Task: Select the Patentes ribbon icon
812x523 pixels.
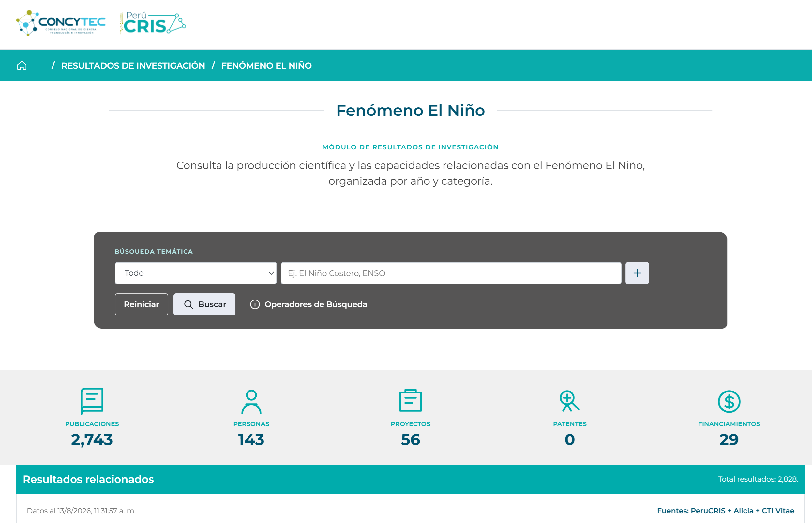Action: coord(570,401)
